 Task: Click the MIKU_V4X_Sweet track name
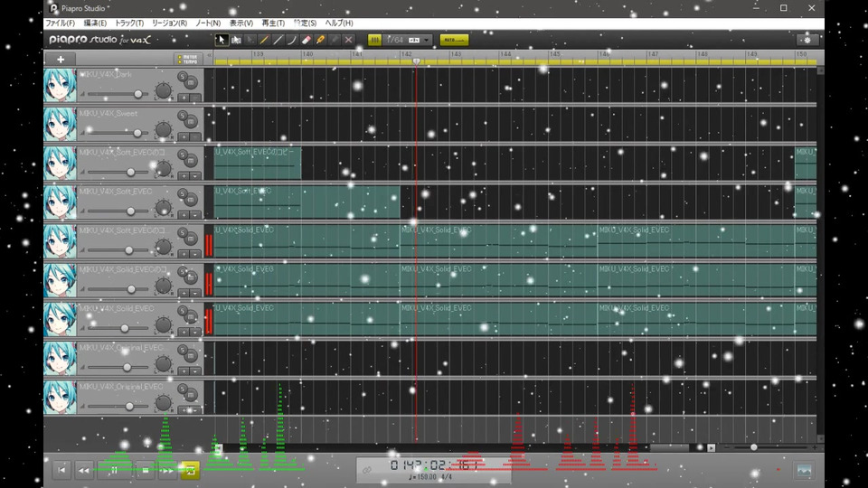click(x=108, y=114)
